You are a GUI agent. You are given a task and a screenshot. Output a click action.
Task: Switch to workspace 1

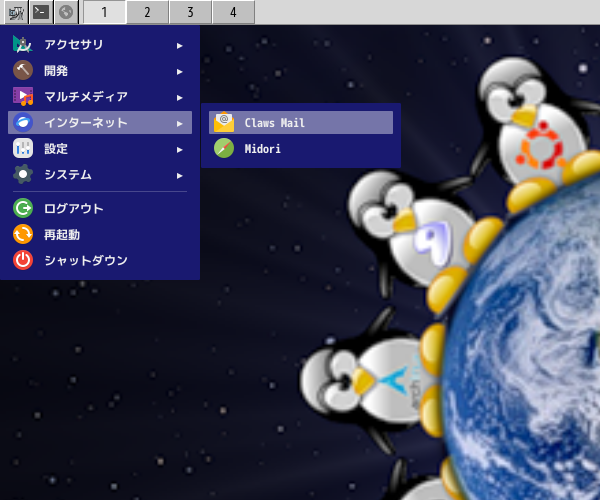pyautogui.click(x=104, y=13)
